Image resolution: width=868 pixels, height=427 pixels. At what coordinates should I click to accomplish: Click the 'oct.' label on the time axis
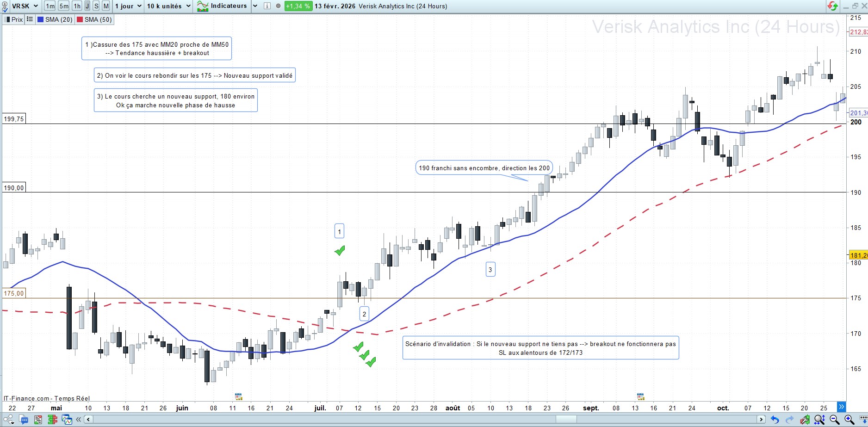tap(723, 408)
